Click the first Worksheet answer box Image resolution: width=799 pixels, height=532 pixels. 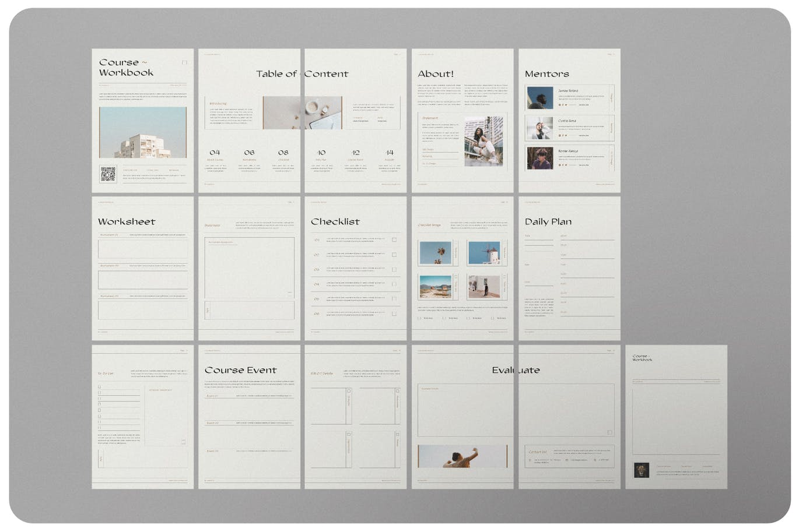(143, 249)
